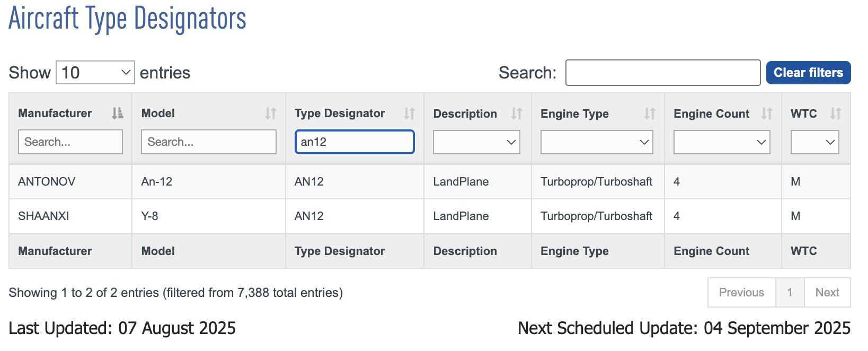868x351 pixels.
Task: Click the Model column sort arrows
Action: [x=270, y=113]
